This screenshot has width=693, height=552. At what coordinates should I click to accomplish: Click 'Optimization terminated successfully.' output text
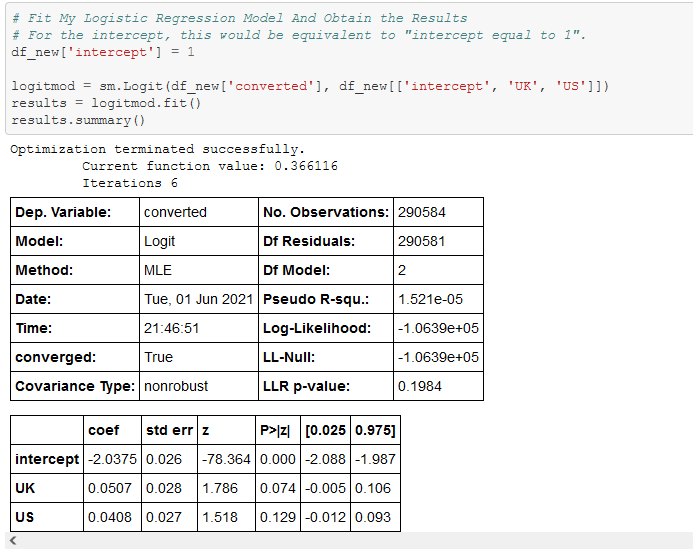point(157,149)
